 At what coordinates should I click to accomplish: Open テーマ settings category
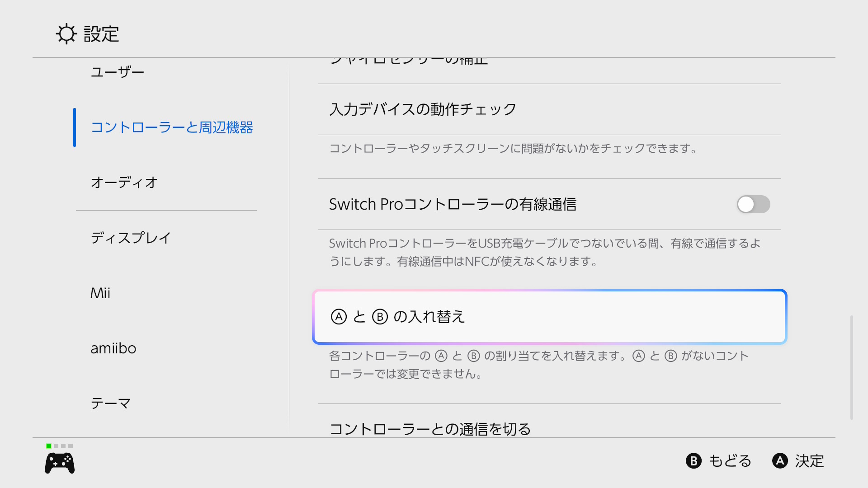[111, 403]
